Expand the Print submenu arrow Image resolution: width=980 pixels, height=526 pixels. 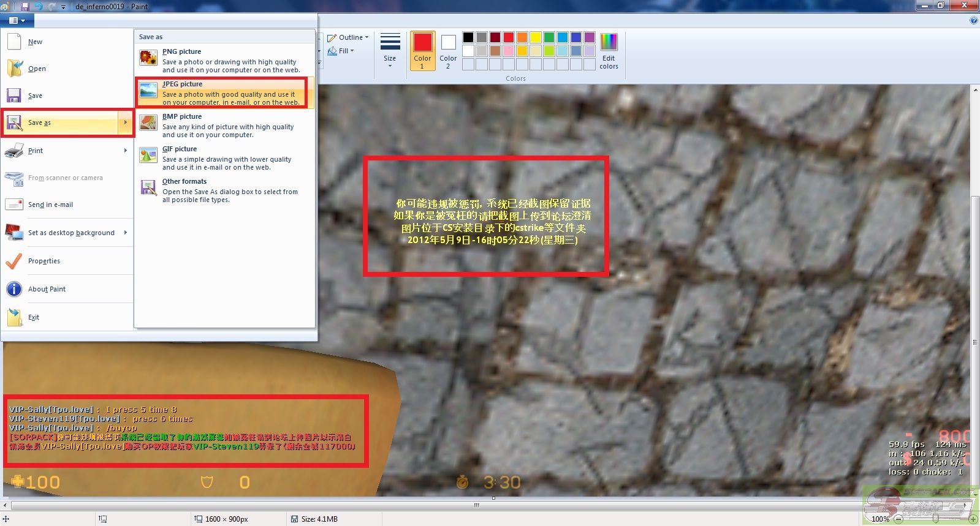126,151
